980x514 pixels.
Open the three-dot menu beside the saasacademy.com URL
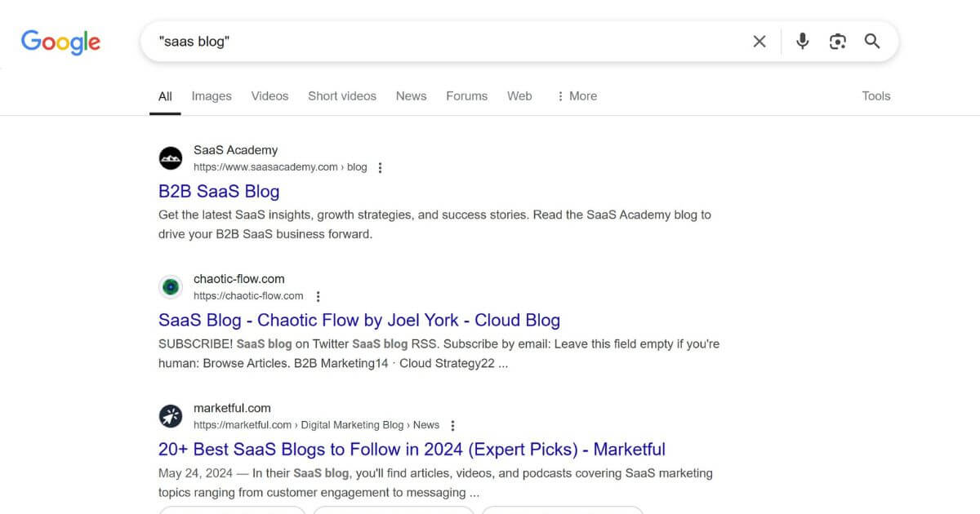click(380, 167)
